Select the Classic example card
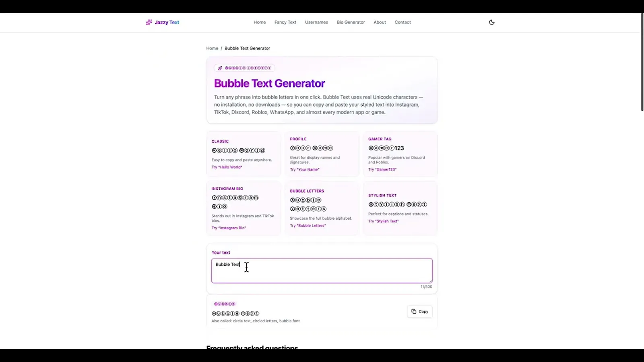The height and width of the screenshot is (362, 644). [243, 154]
